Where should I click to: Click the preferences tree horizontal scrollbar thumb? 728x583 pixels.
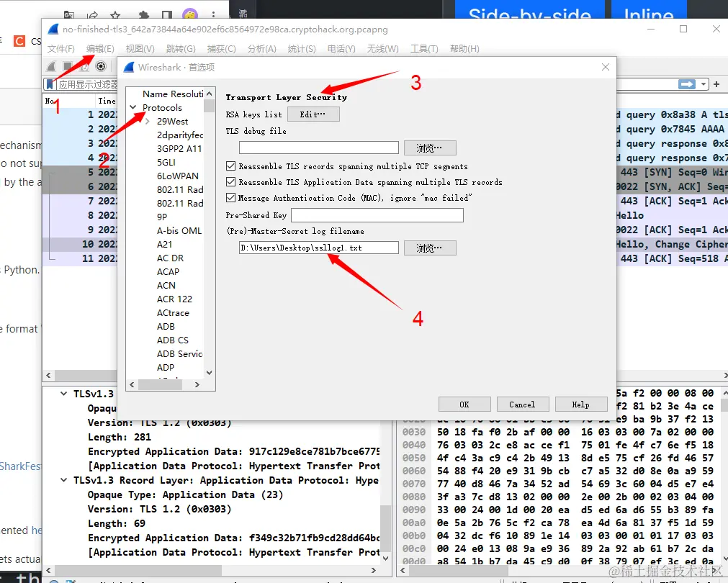160,385
